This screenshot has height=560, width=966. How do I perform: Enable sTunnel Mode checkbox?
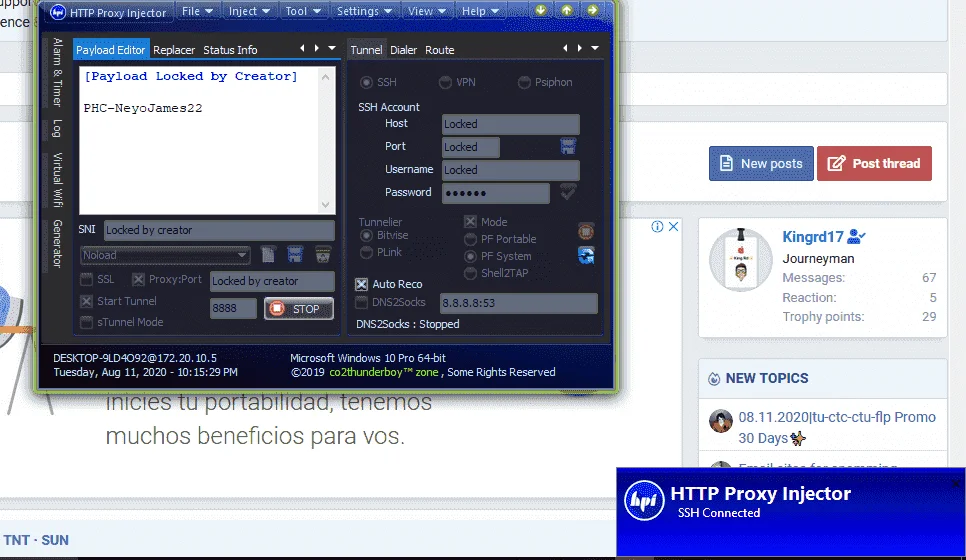point(87,322)
